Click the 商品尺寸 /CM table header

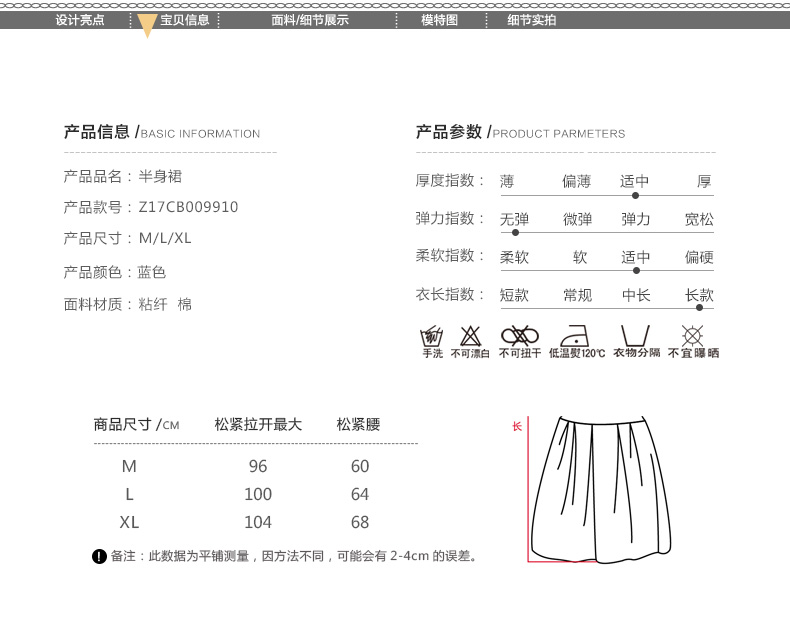coord(137,425)
